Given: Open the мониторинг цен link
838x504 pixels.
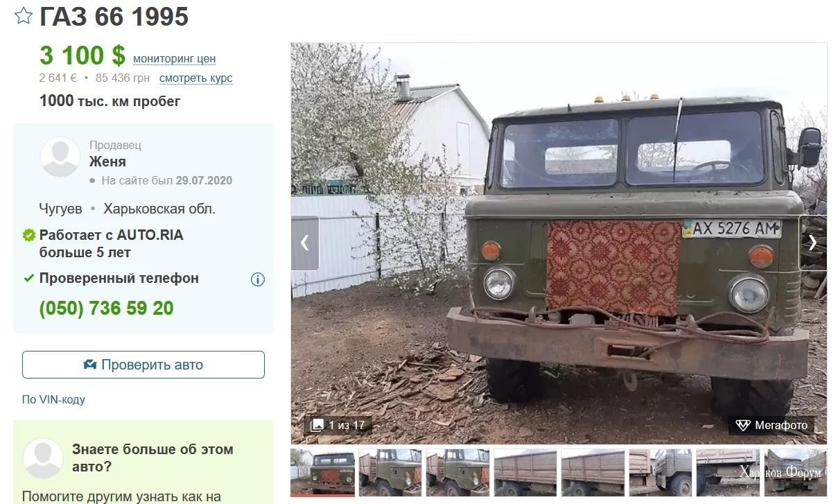Looking at the screenshot, I should pyautogui.click(x=174, y=59).
